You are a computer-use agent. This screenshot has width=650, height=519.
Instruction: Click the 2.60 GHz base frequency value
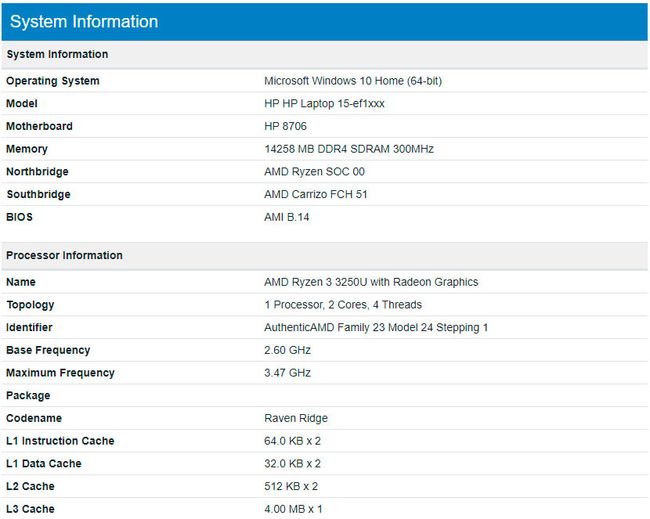287,350
